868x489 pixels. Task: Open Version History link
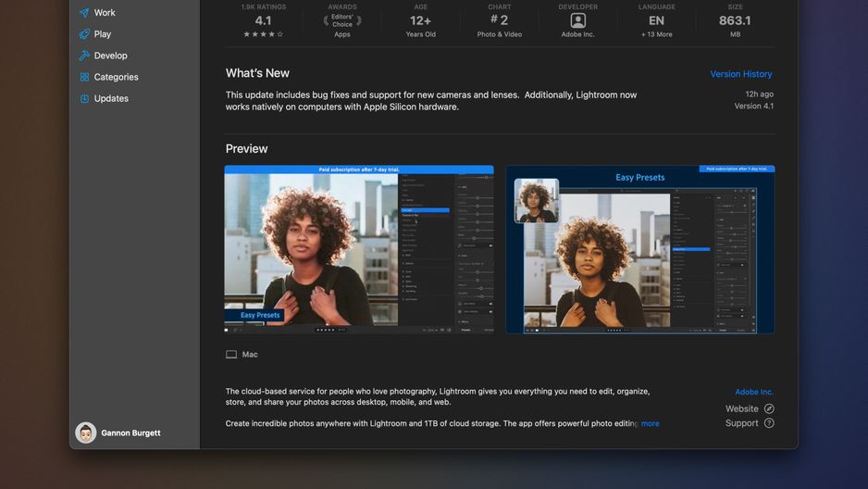click(x=740, y=74)
